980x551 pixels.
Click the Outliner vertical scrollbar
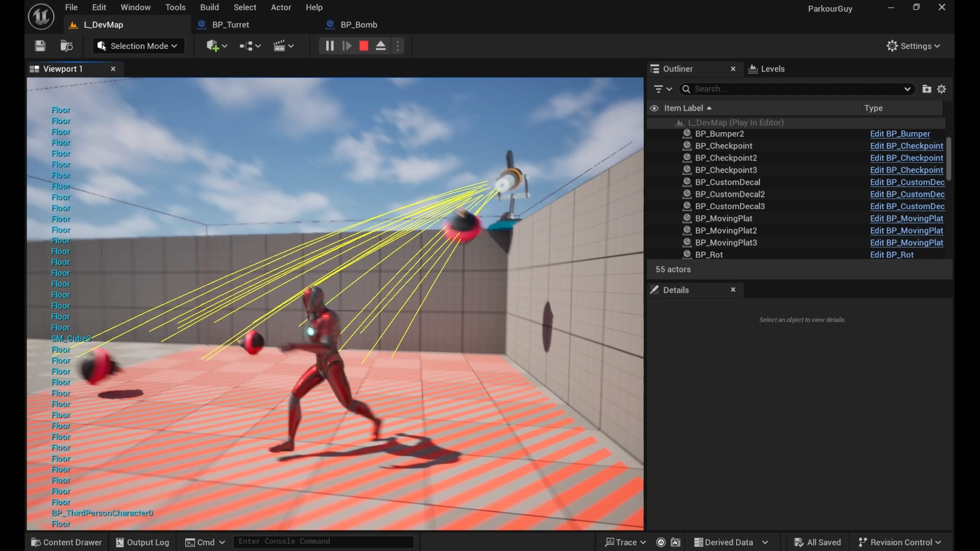click(x=948, y=158)
